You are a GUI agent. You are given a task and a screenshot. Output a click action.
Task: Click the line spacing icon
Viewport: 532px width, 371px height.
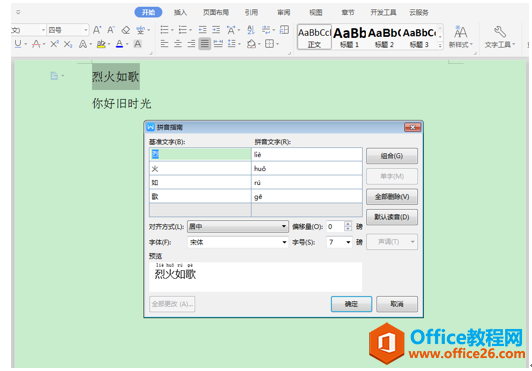click(232, 44)
